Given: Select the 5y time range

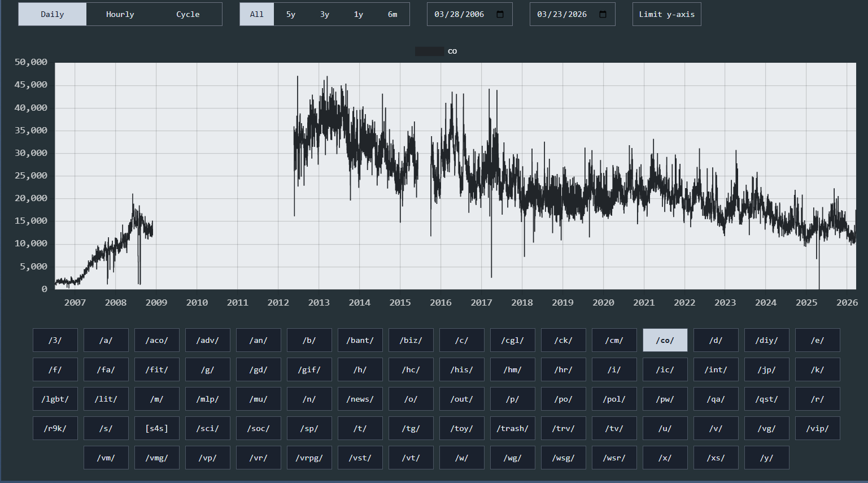Looking at the screenshot, I should [291, 14].
